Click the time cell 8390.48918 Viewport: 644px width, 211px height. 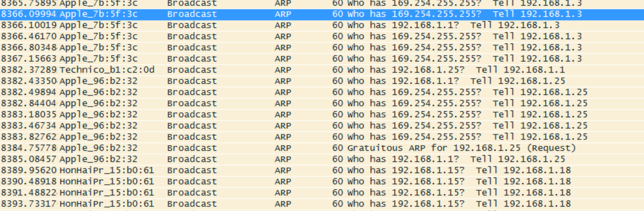click(x=29, y=181)
